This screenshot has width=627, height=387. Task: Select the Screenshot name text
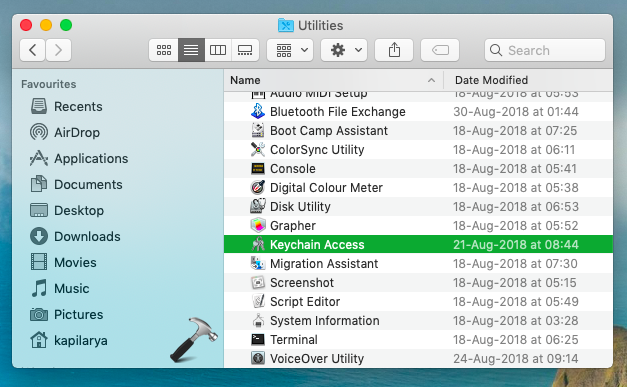click(x=302, y=282)
